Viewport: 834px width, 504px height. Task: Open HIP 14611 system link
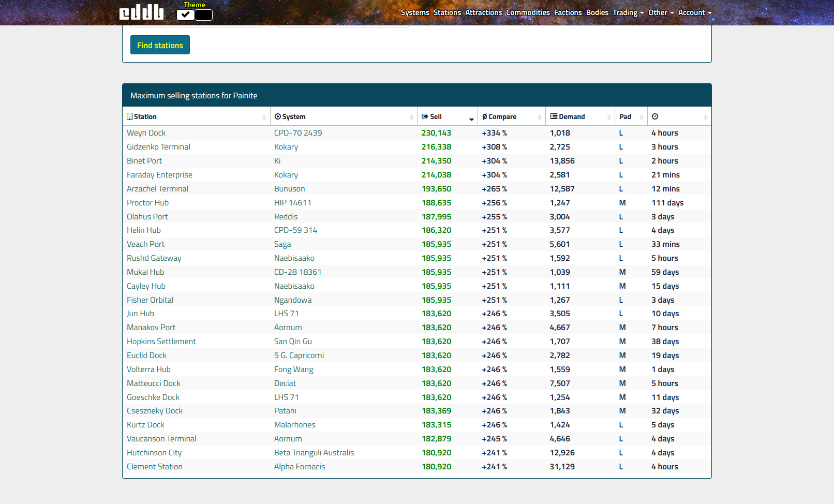[x=292, y=203]
